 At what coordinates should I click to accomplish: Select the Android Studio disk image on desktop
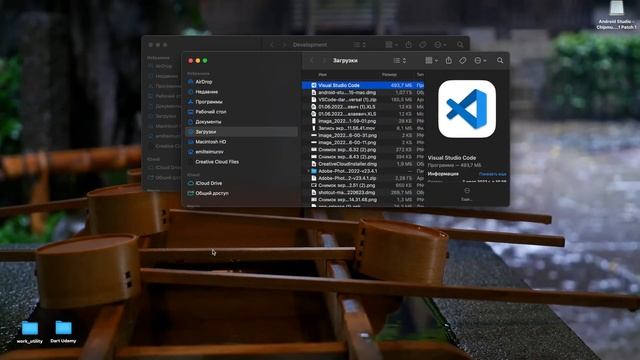tap(616, 15)
